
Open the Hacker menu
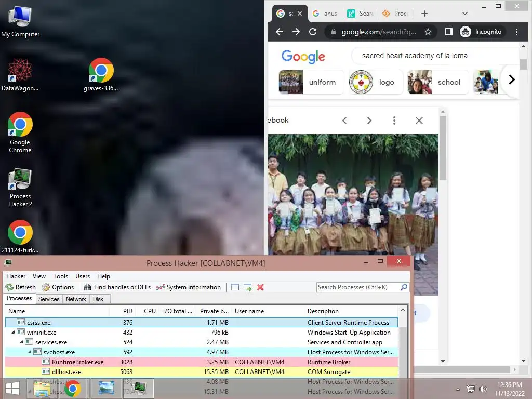tap(16, 276)
